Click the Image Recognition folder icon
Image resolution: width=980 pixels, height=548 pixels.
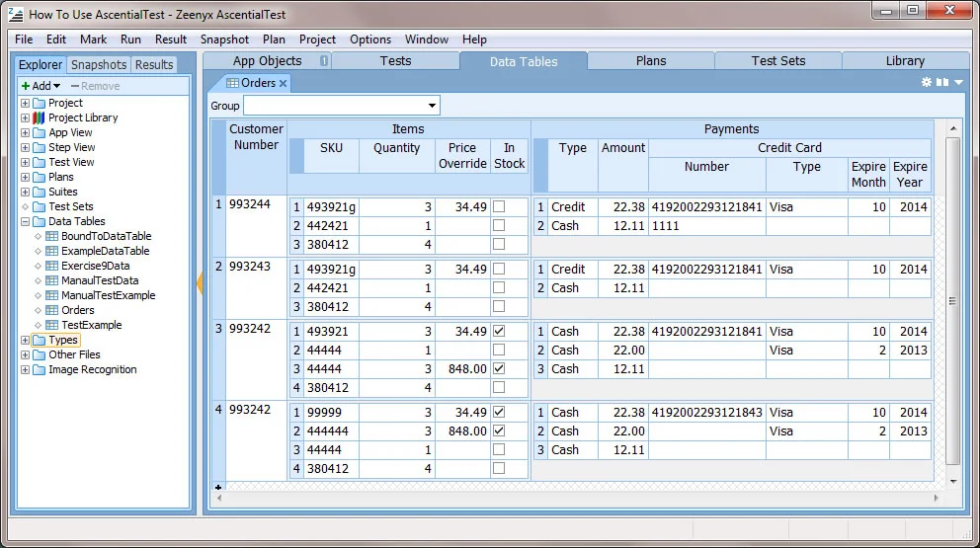[39, 369]
